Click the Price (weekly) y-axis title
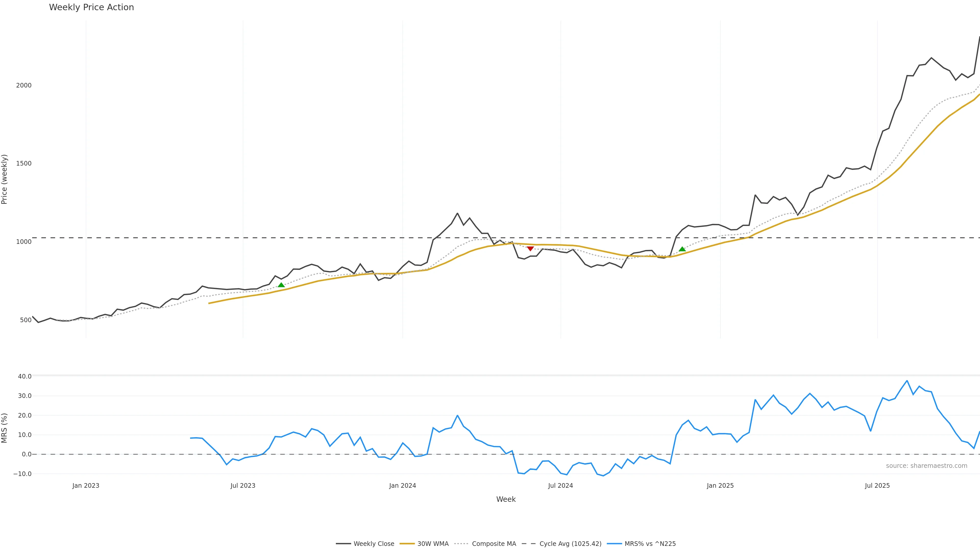Image resolution: width=980 pixels, height=551 pixels. 5,179
